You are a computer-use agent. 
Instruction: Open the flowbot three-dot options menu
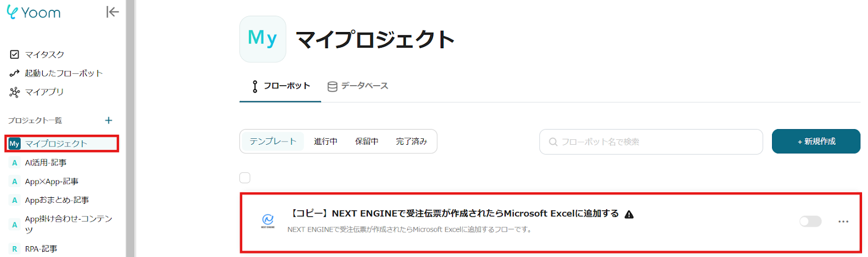[843, 221]
